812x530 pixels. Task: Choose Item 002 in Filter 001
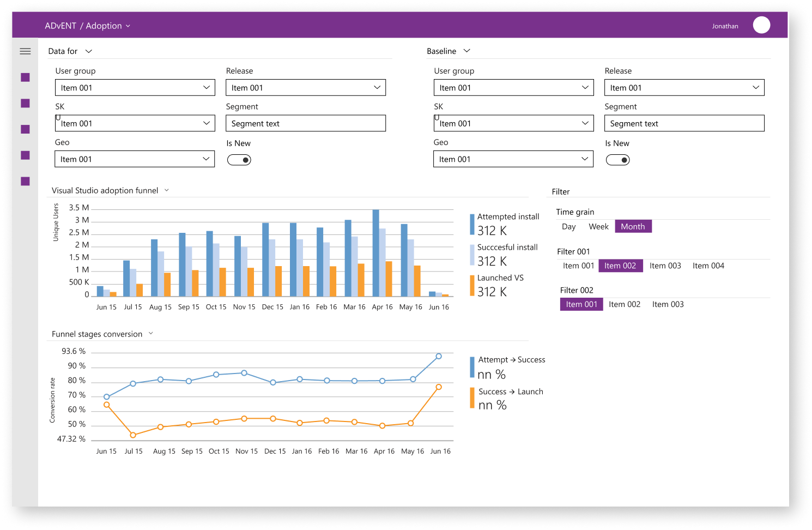[620, 266]
